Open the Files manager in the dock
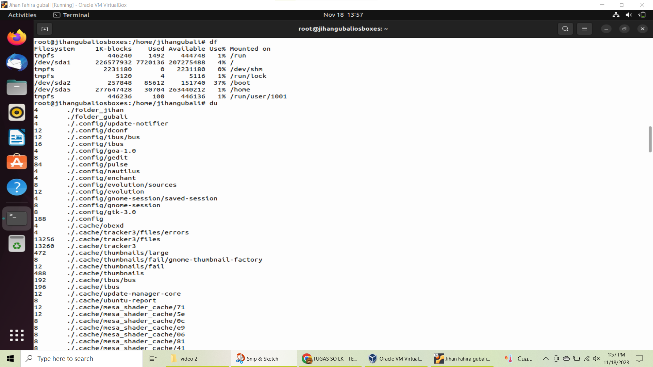The width and height of the screenshot is (653, 367). 17,87
